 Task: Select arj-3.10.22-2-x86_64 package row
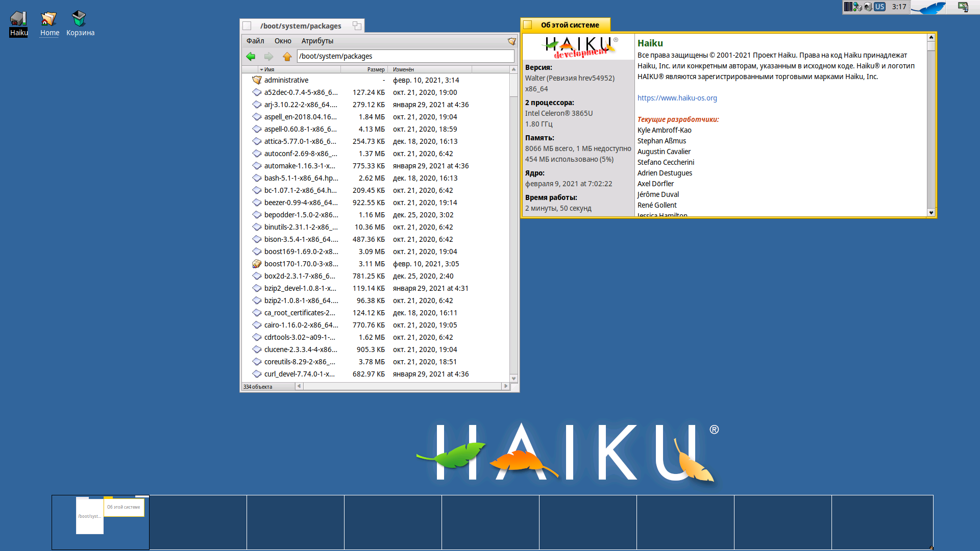pyautogui.click(x=375, y=105)
